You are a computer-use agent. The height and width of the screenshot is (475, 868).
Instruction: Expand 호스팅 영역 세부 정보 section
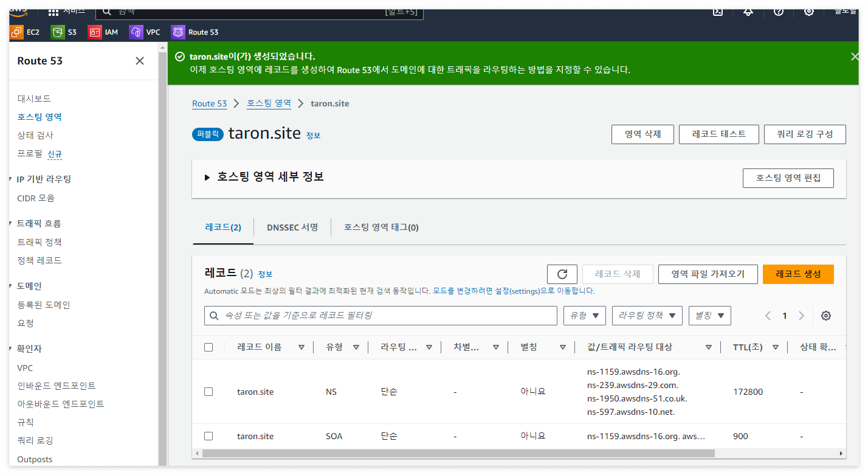[x=207, y=177]
